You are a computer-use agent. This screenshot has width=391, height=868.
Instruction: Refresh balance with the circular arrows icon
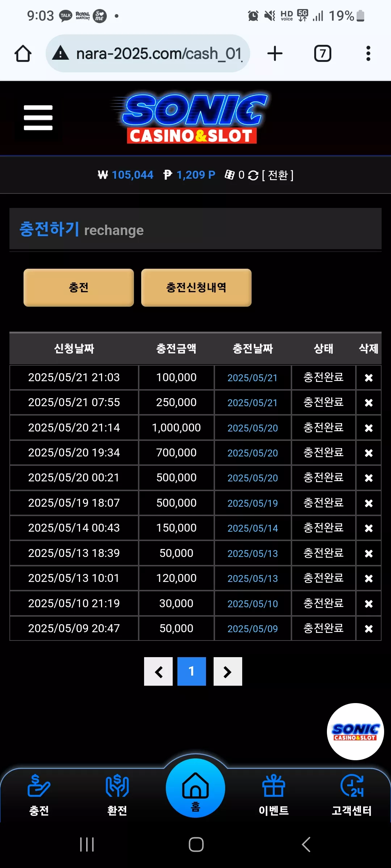(x=253, y=175)
